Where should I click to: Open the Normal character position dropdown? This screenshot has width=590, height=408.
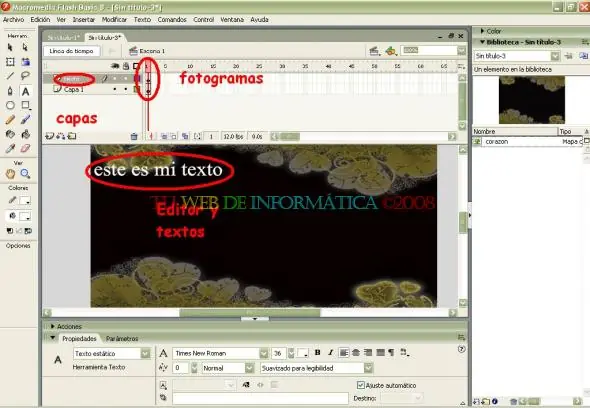249,368
